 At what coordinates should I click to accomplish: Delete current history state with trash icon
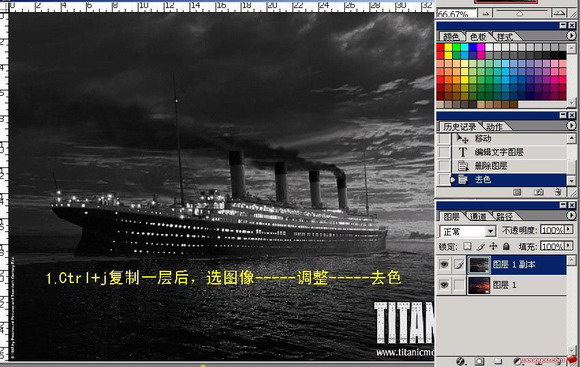[558, 192]
